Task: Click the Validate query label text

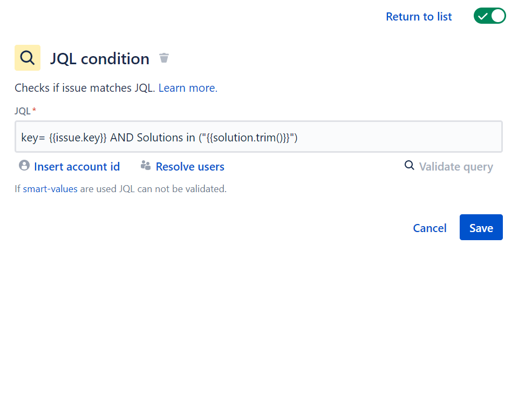Action: pos(456,167)
